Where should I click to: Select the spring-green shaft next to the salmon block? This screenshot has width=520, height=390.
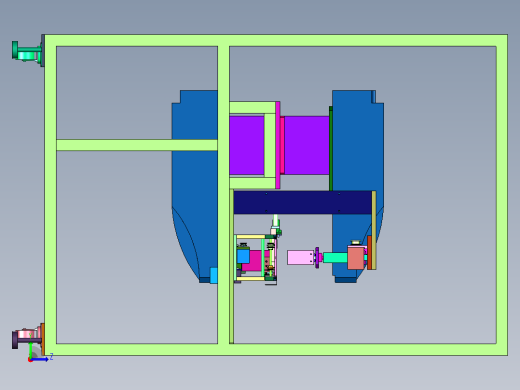point(335,258)
